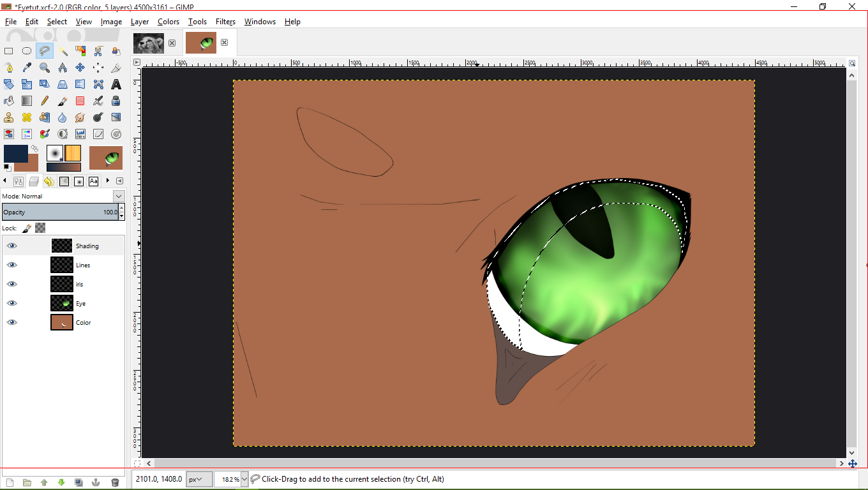Select the Color Picker eyedropper tool
The height and width of the screenshot is (490, 868).
click(x=27, y=67)
